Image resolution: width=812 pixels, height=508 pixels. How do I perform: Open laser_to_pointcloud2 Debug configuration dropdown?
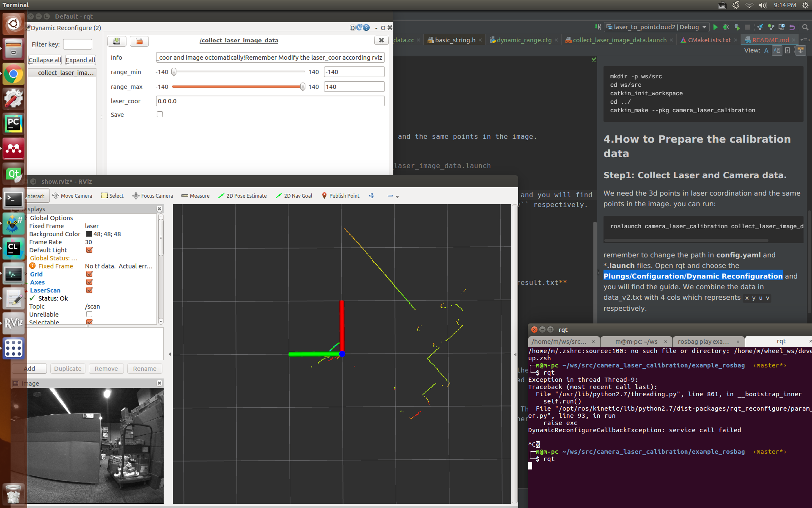(x=656, y=27)
